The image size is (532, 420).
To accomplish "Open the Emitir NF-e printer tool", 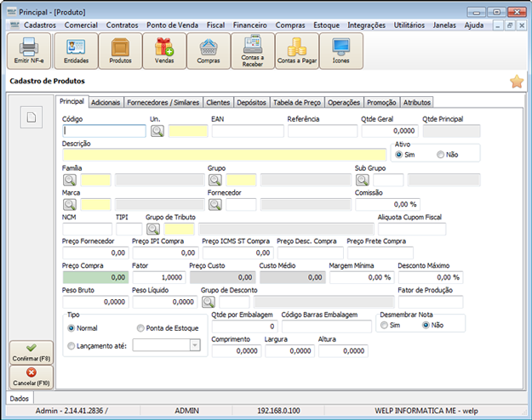I will point(29,51).
